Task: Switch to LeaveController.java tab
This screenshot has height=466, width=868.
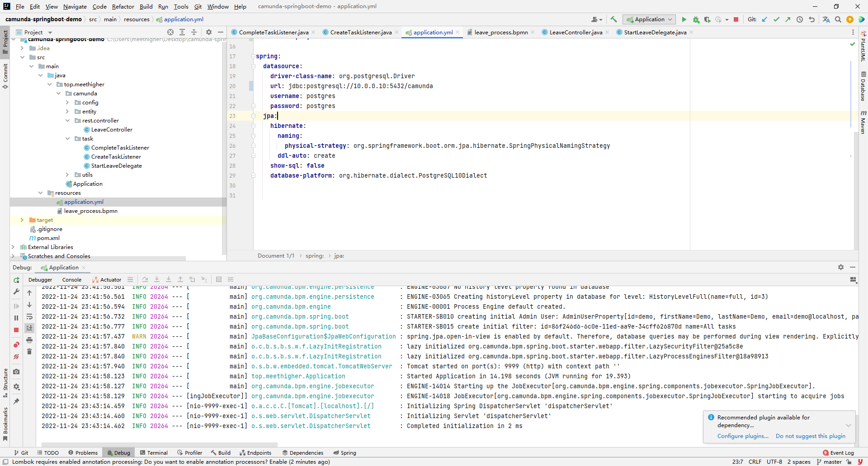Action: 576,32
